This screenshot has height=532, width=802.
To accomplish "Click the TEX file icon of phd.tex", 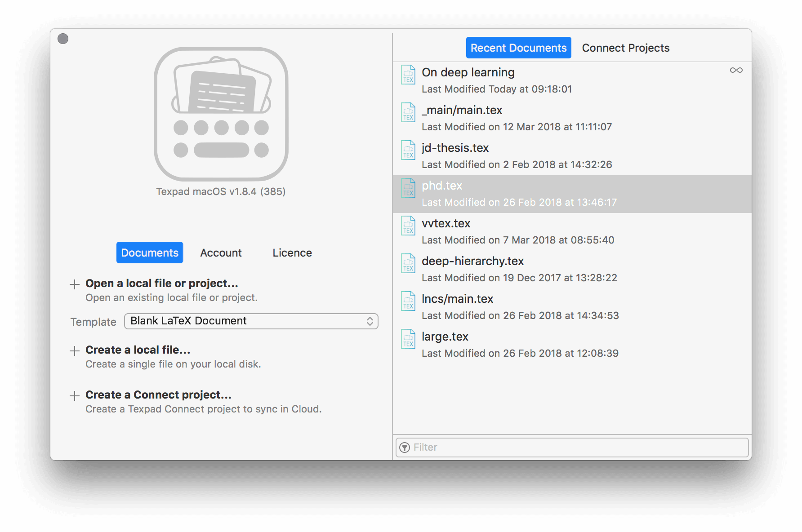I will (x=408, y=188).
